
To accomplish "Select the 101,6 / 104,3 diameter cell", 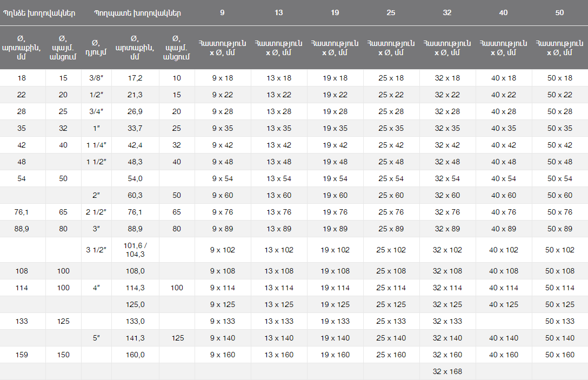I will (x=135, y=250).
